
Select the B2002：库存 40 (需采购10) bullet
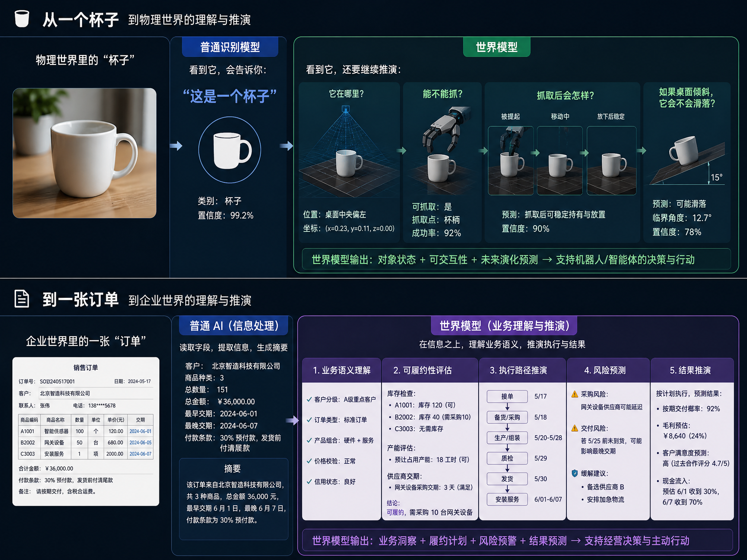[430, 417]
